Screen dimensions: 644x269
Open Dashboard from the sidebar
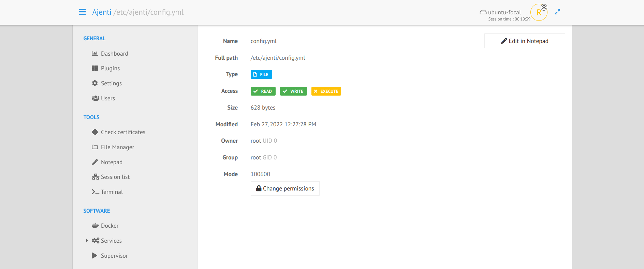[x=115, y=54]
